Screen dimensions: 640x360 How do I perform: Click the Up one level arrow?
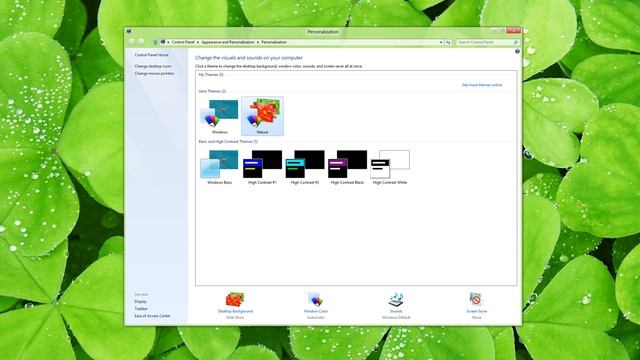[155, 42]
